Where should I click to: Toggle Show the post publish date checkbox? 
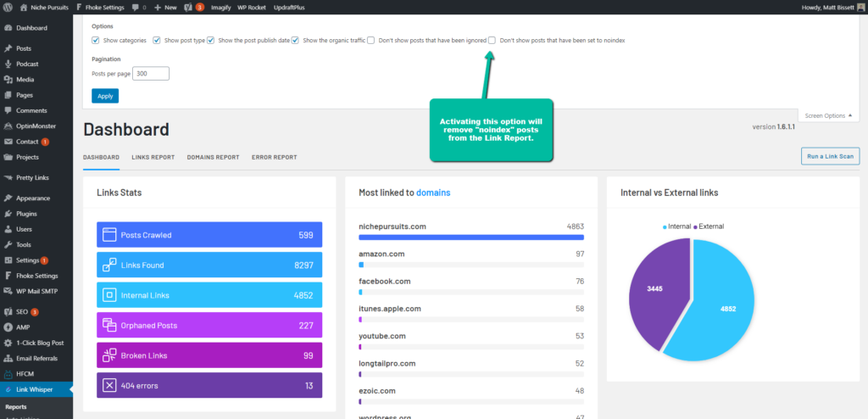coord(210,41)
